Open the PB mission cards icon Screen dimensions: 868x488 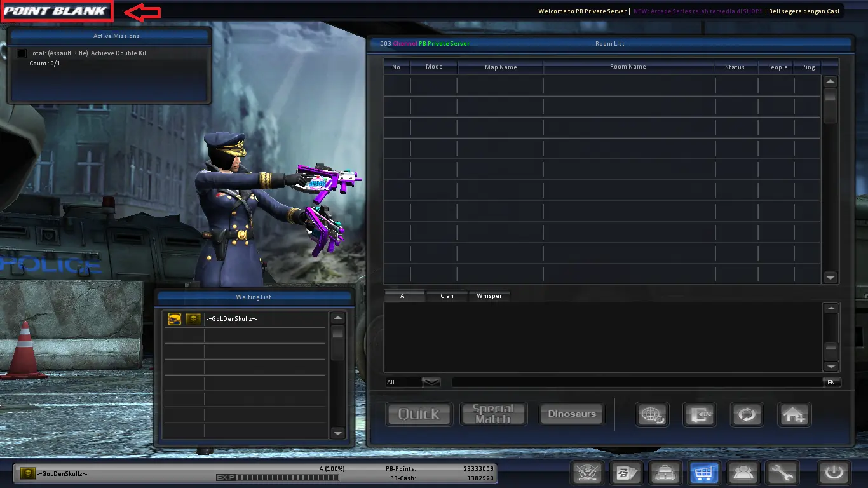pyautogui.click(x=626, y=473)
